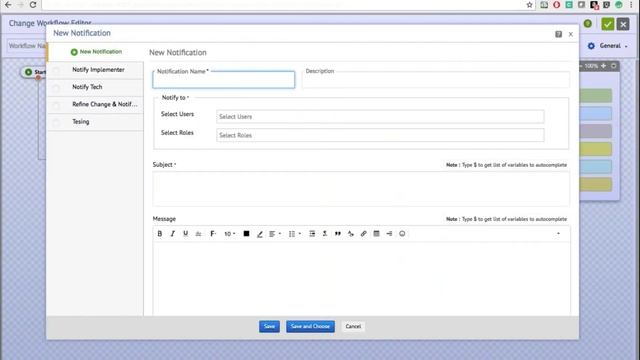Click the green round profile extension icon
Screen dimensions: 640x360
pyautogui.click(x=619, y=5)
